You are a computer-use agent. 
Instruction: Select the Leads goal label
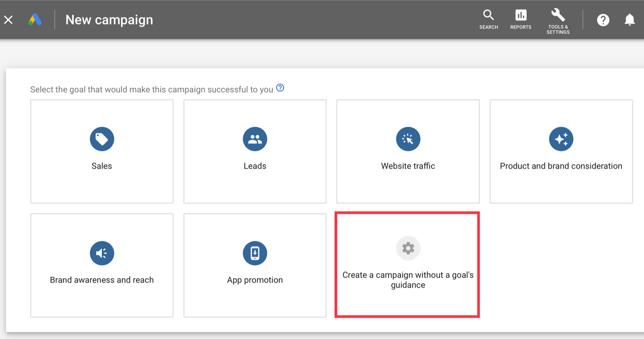coord(255,166)
